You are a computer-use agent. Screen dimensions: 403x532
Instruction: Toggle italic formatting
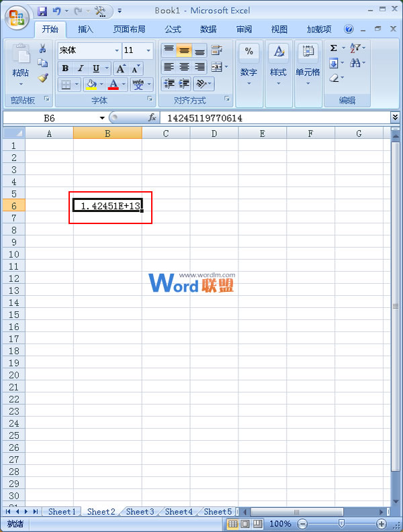pyautogui.click(x=81, y=68)
